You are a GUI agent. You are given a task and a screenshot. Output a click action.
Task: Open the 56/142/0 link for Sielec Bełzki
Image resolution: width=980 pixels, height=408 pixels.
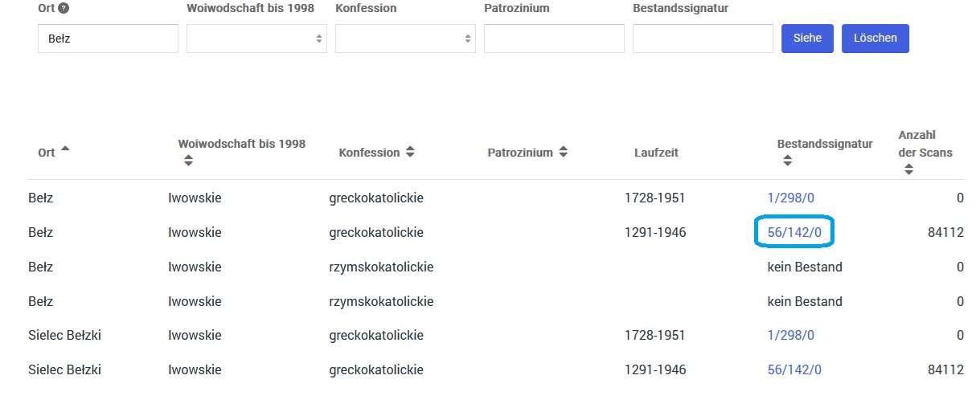click(794, 369)
